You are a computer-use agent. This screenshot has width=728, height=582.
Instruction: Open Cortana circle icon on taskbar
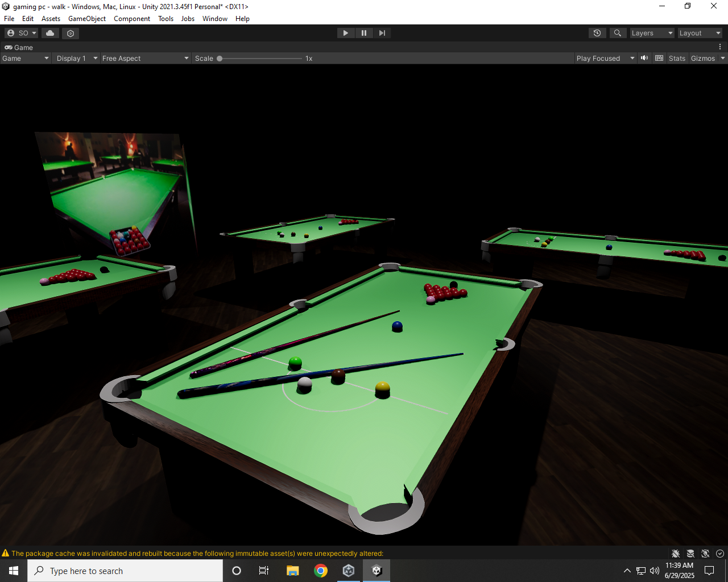click(237, 571)
